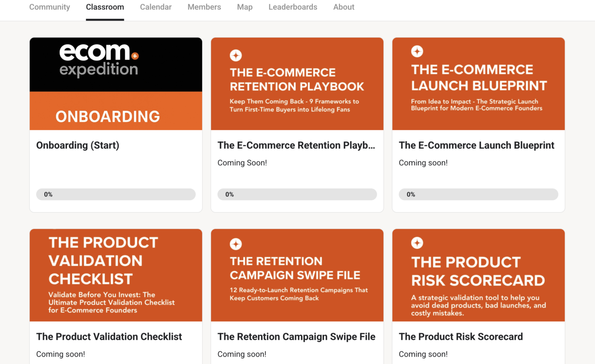Go to the Members tab
The image size is (595, 364).
click(x=204, y=7)
